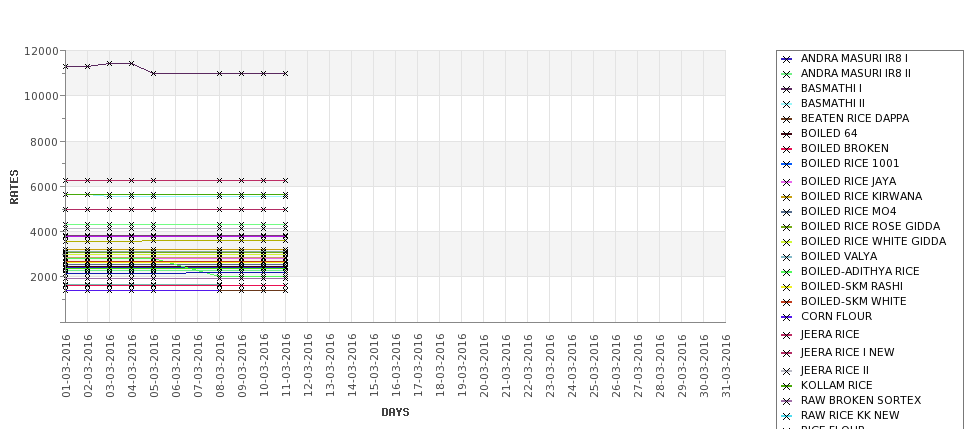Click BEATEN RICE DAPPA in the legend

point(855,118)
